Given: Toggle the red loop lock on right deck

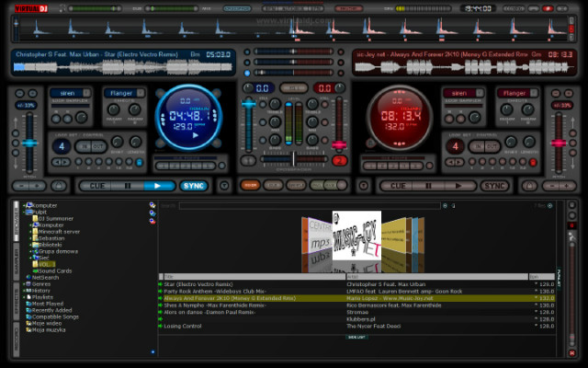Looking at the screenshot, I should pos(533,163).
